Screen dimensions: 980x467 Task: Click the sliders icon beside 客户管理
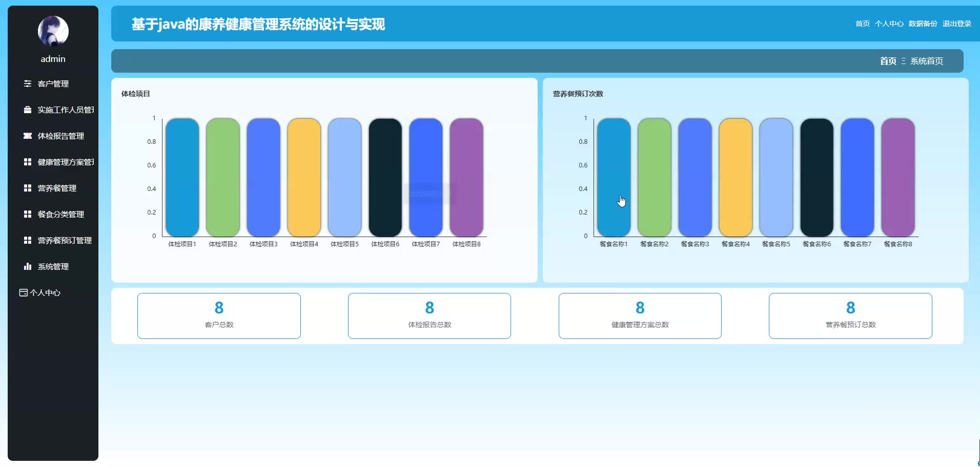28,83
